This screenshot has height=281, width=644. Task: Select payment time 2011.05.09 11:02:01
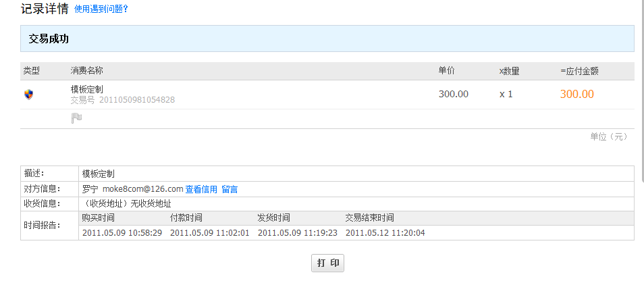point(210,233)
